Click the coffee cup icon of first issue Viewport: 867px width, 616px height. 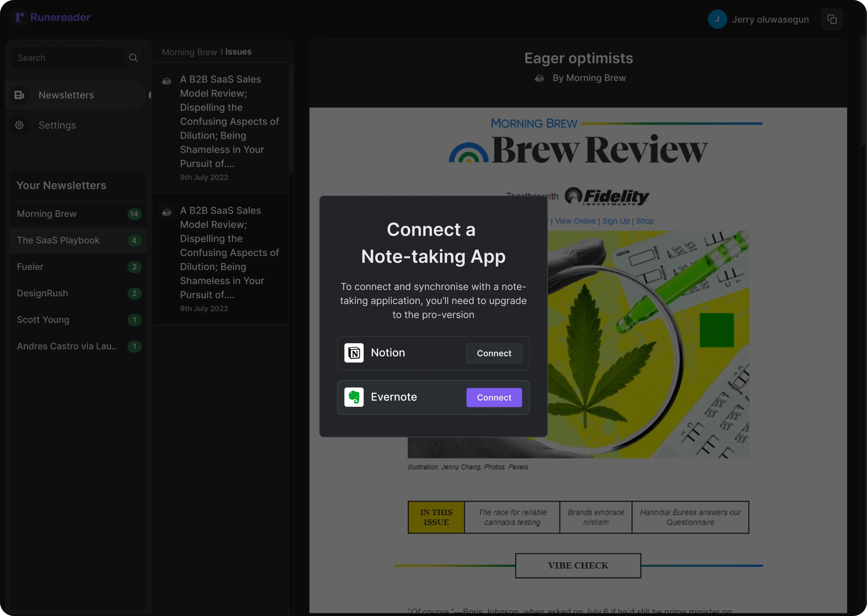pos(167,81)
